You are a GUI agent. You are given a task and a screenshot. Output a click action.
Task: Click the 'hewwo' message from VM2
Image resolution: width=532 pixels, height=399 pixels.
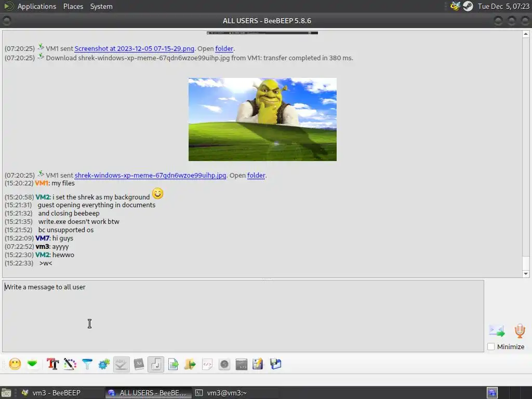pyautogui.click(x=63, y=255)
